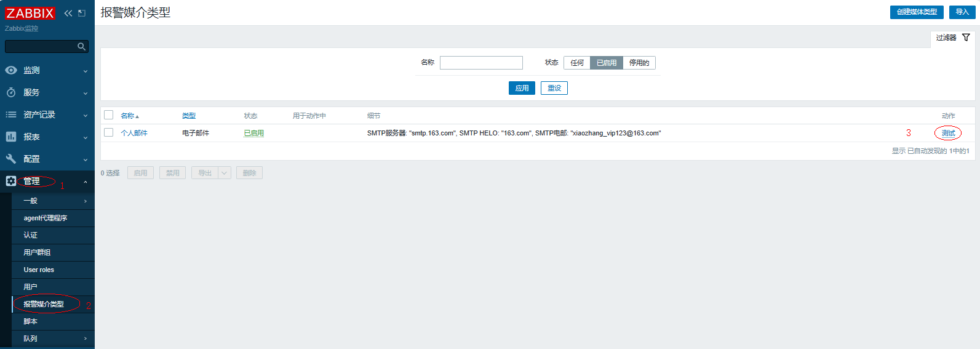
Task: Click 电子邮件 type cell text
Action: pyautogui.click(x=196, y=133)
